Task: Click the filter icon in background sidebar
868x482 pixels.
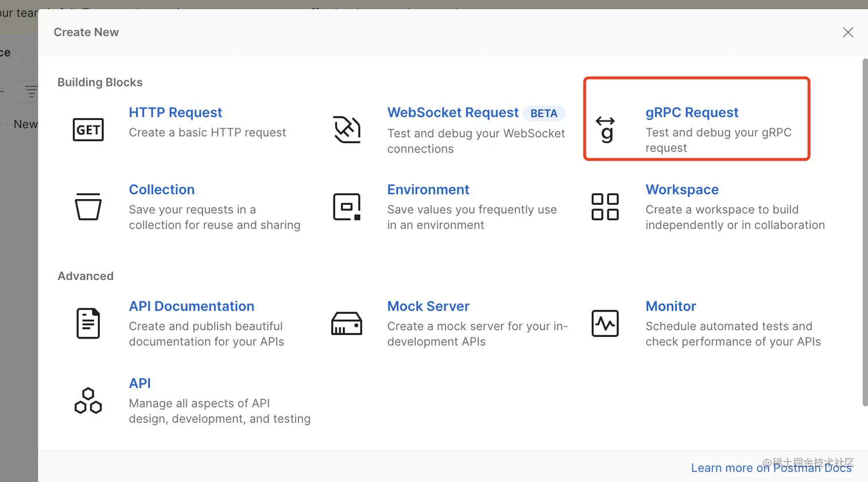Action: pos(30,91)
